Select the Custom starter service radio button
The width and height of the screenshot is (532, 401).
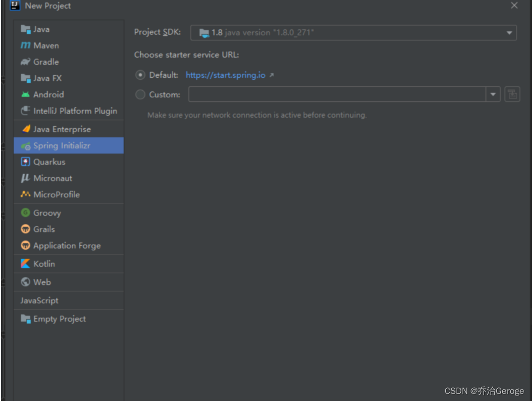point(140,94)
